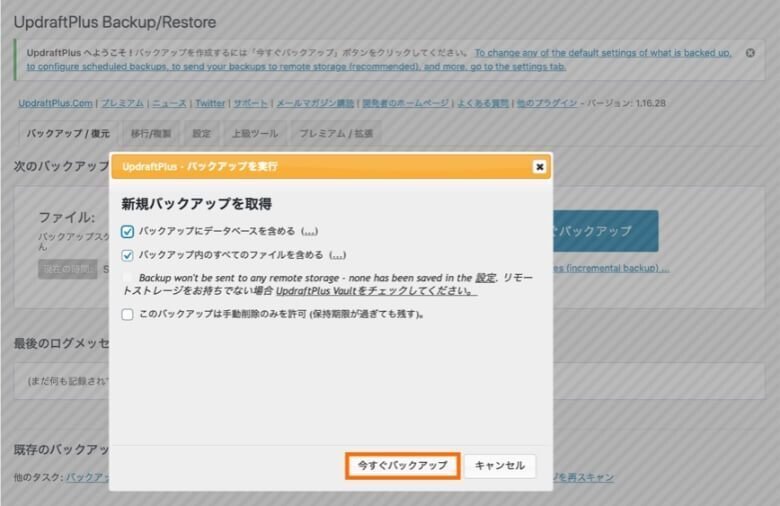Open the メールマガジン購読 link
This screenshot has height=506, width=780.
(315, 103)
